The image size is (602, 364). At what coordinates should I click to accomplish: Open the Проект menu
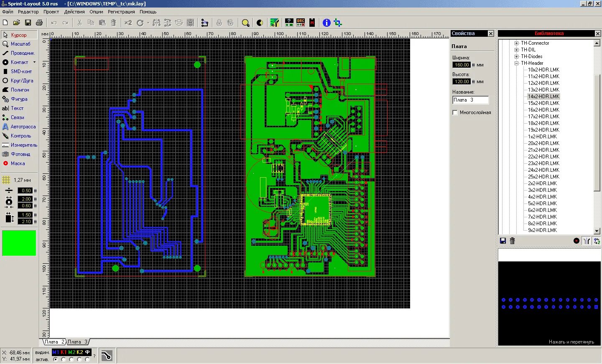coord(51,12)
